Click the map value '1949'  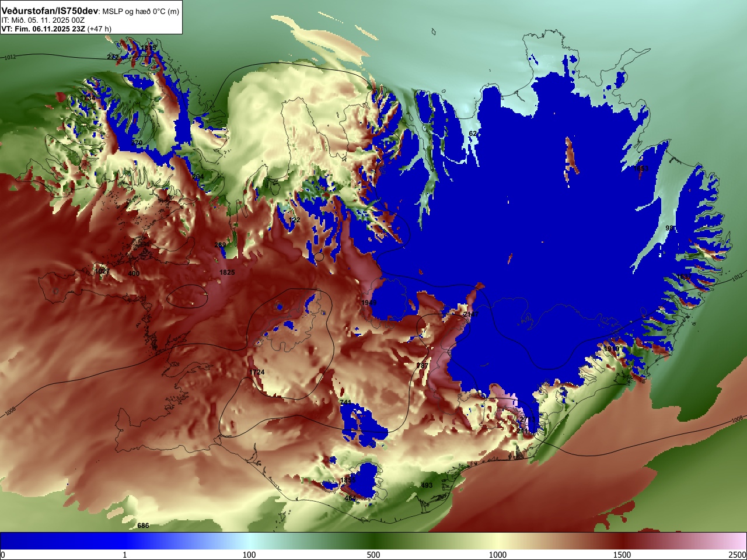[x=369, y=303]
